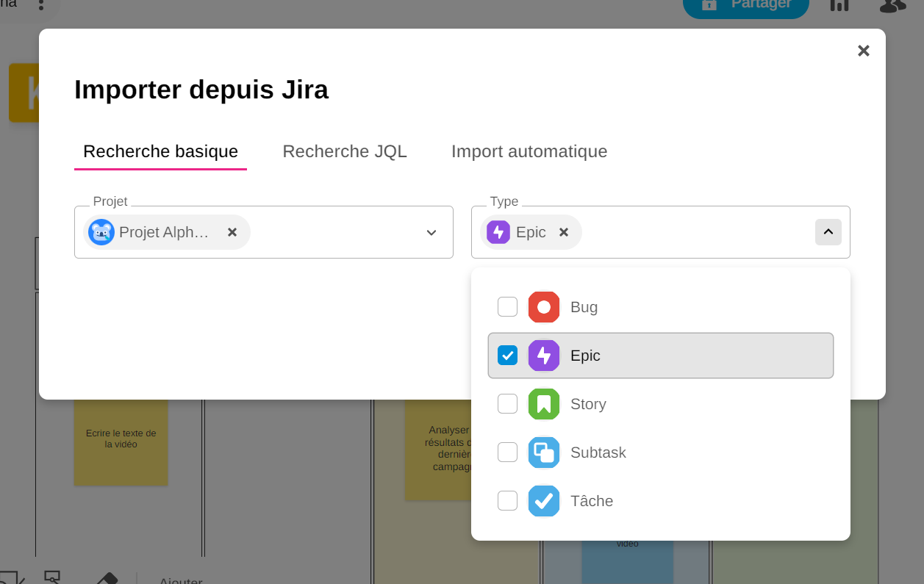Uncheck the Epic checkbox

(507, 356)
